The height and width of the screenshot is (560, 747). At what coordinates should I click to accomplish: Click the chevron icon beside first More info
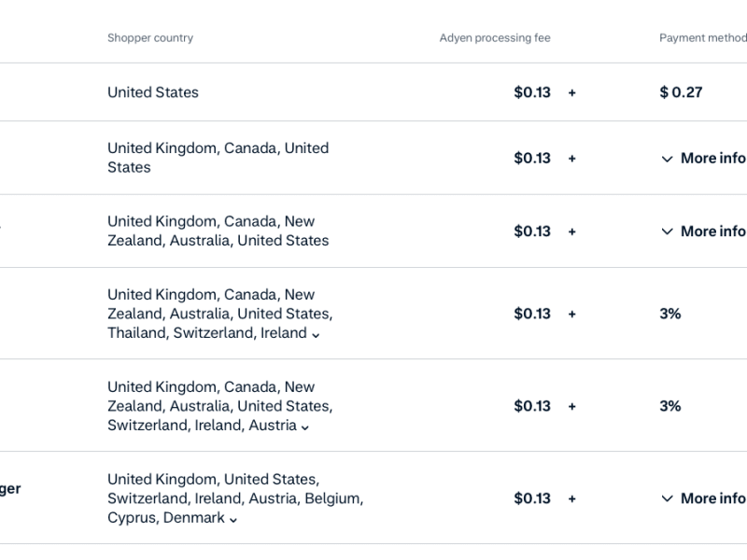coord(667,159)
